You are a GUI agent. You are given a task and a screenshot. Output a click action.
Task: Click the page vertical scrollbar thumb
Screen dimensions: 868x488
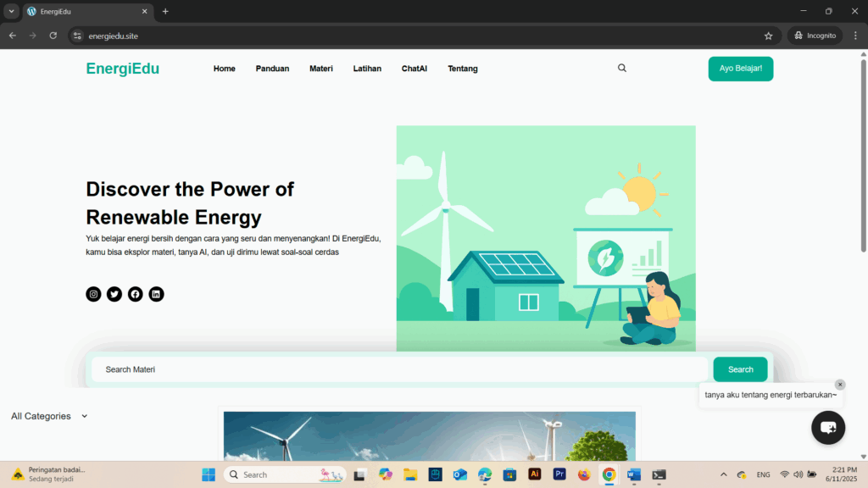[864, 155]
